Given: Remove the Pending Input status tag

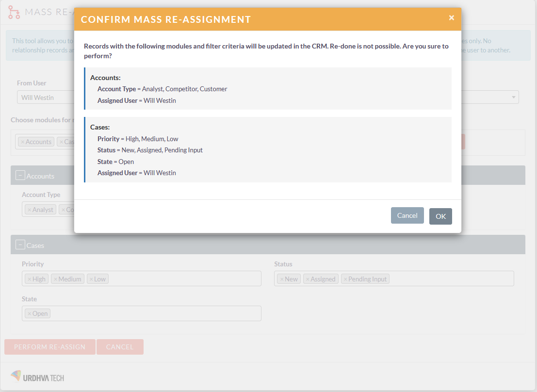Looking at the screenshot, I should point(346,278).
